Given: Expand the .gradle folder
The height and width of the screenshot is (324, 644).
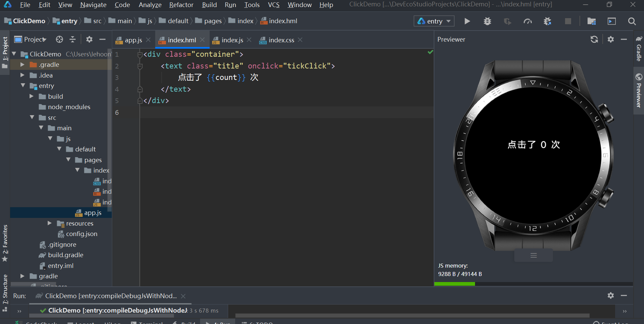Looking at the screenshot, I should click(22, 64).
